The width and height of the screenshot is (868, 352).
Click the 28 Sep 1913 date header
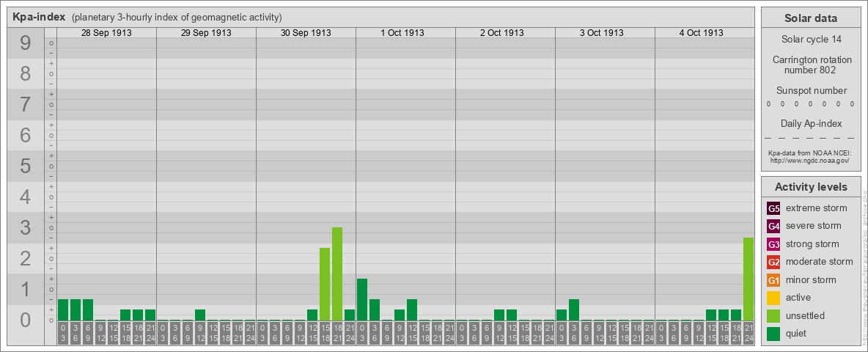coord(106,33)
